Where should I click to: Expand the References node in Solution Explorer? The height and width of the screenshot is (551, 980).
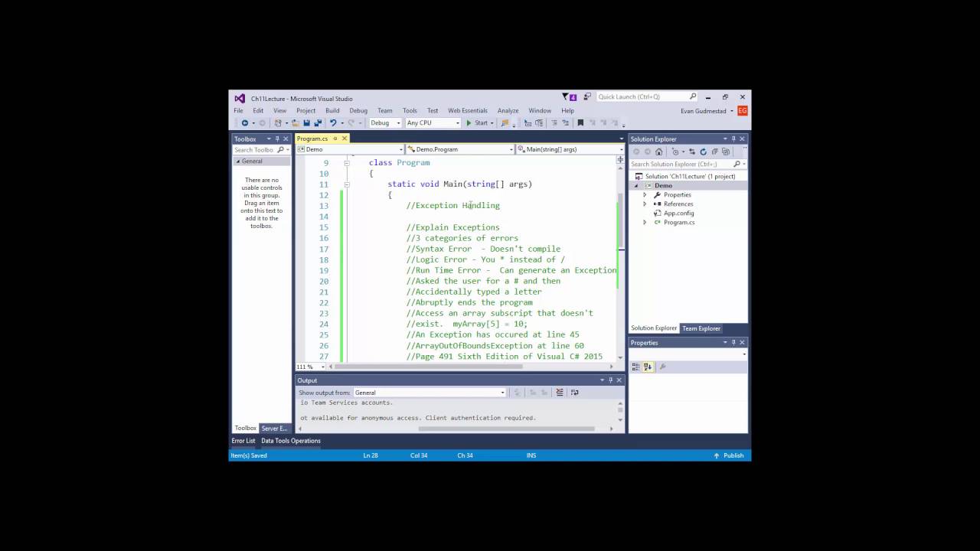tap(645, 204)
